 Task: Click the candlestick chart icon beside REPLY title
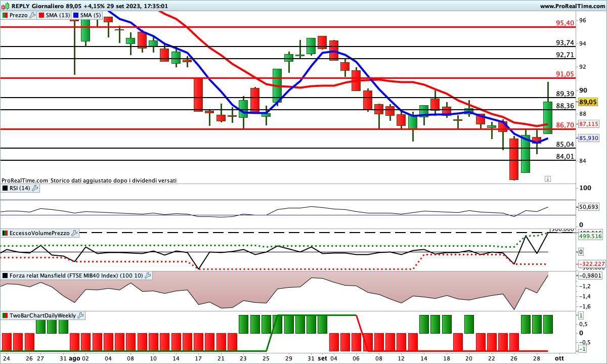click(6, 6)
